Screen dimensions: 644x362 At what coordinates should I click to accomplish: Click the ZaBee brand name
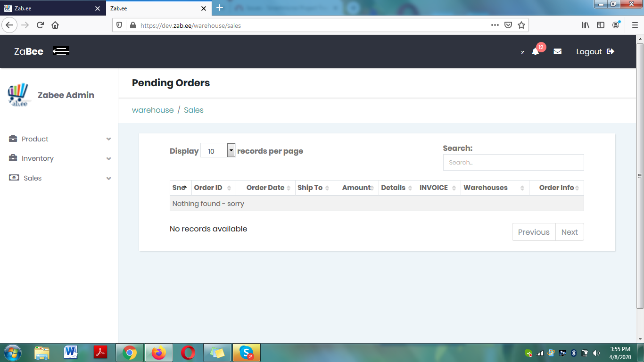point(29,51)
